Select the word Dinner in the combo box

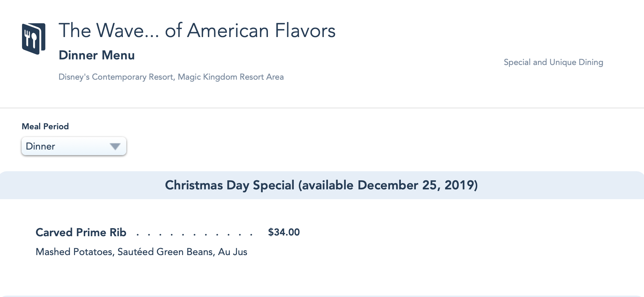pyautogui.click(x=40, y=146)
